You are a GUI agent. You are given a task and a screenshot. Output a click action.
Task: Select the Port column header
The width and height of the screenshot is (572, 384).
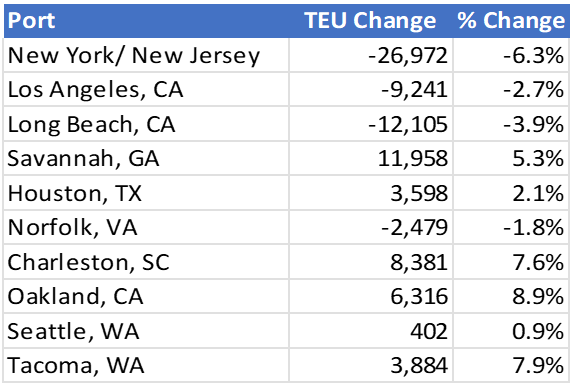coord(146,21)
